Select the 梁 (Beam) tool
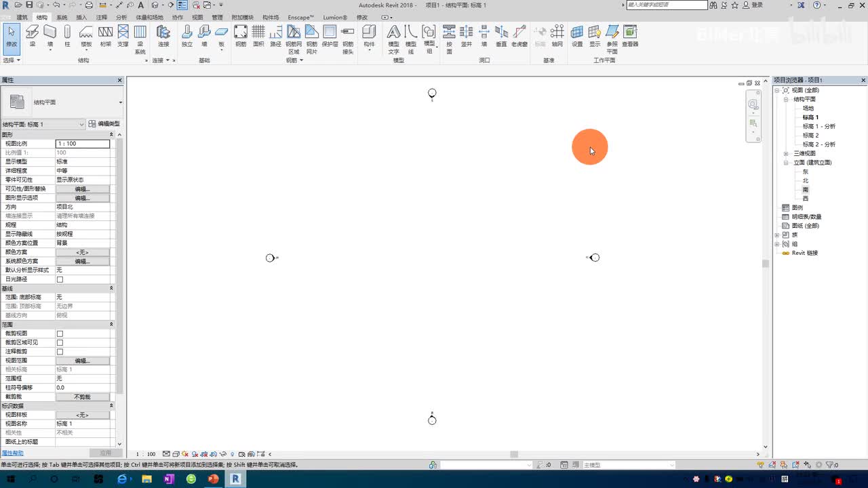 (x=32, y=36)
